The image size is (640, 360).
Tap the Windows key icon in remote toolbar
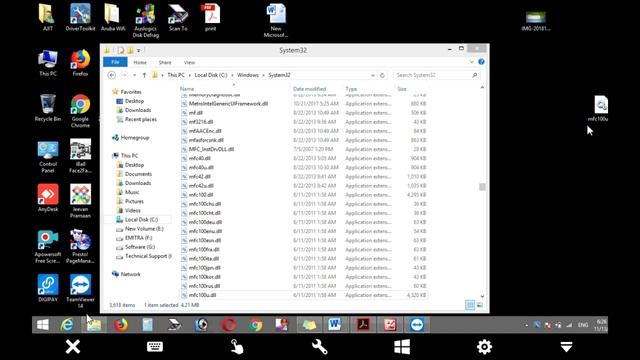click(x=402, y=347)
